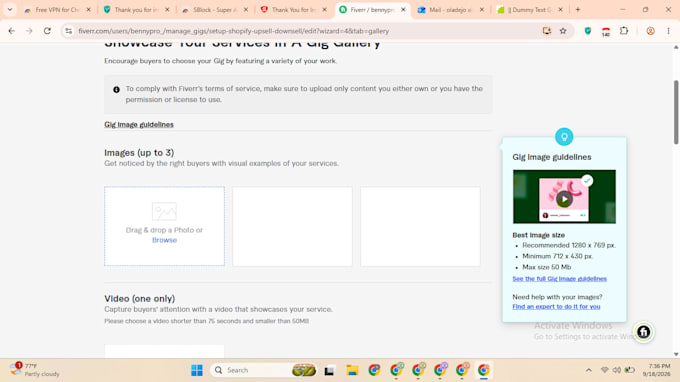This screenshot has width=680, height=382.
Task: Switch to the Dummy Text tab
Action: pyautogui.click(x=529, y=10)
